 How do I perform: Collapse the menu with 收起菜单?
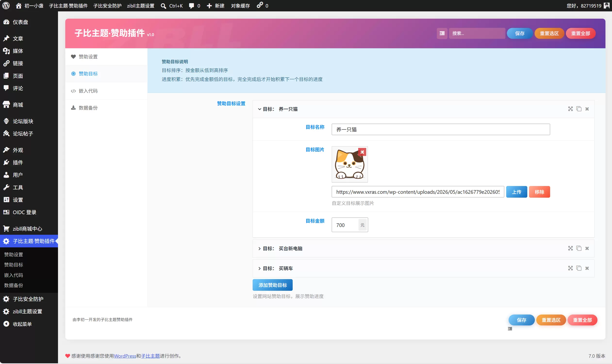29,324
